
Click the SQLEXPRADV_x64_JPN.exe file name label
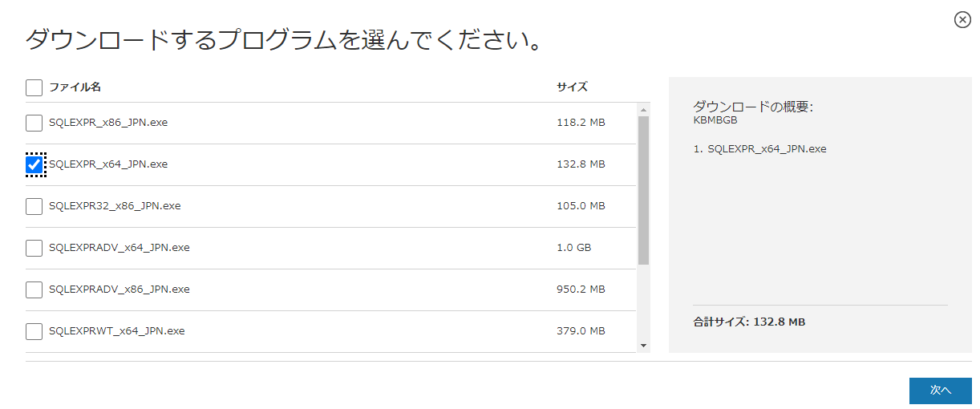click(119, 248)
